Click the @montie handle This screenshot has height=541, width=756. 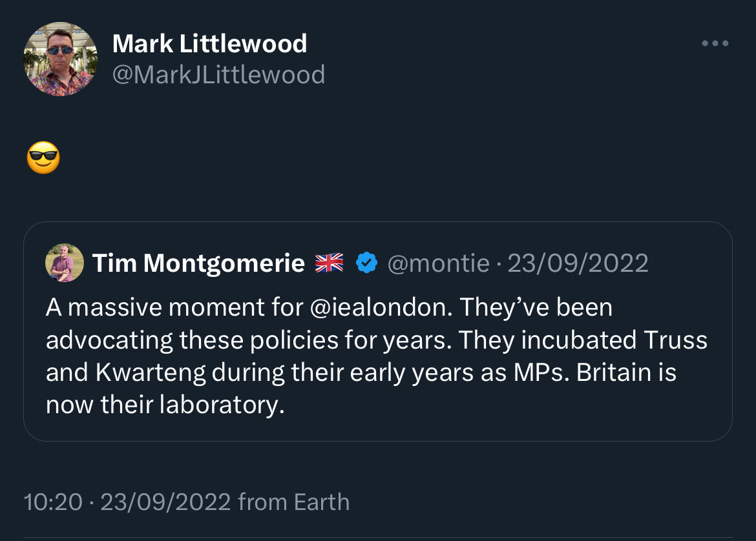pos(437,263)
